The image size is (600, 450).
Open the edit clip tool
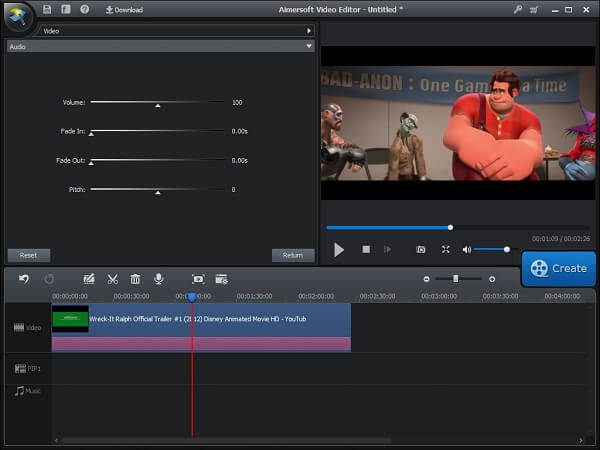(x=89, y=279)
